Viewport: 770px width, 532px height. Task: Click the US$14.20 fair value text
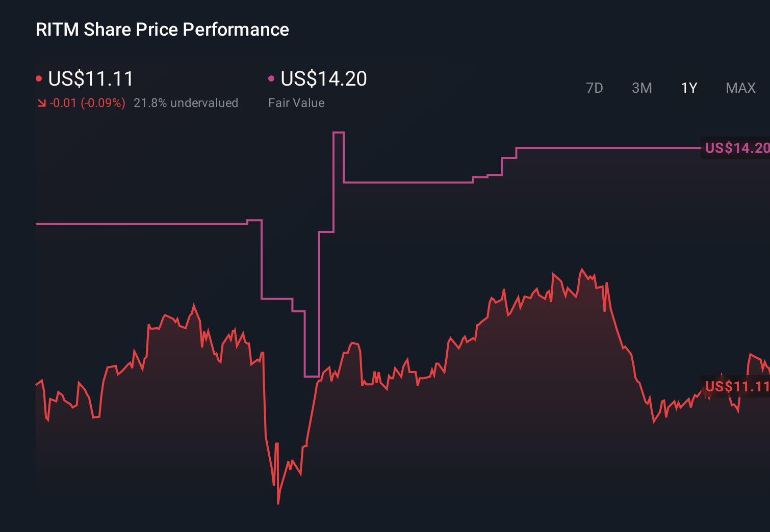pos(323,79)
